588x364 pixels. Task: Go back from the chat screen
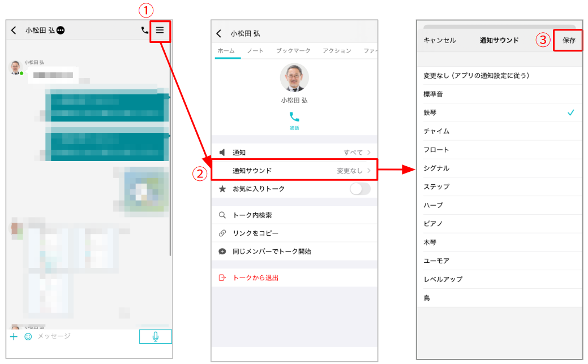coord(14,31)
